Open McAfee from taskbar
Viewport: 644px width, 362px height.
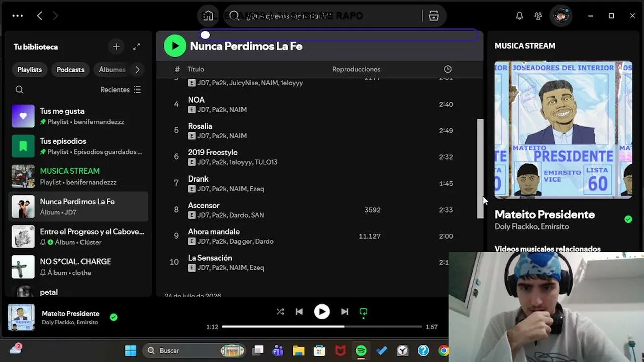point(341,350)
